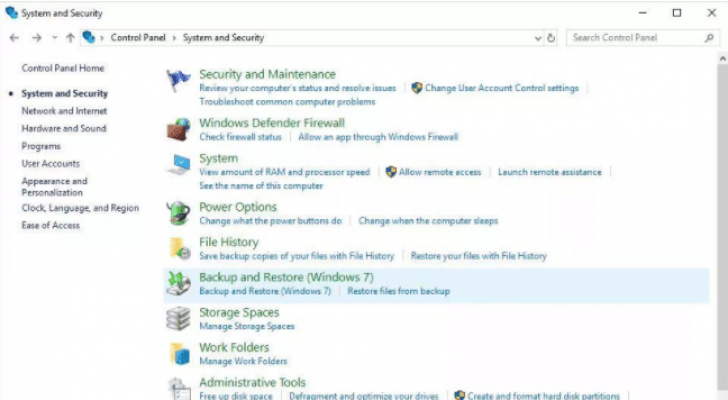Screen dimensions: 728x400
Task: Click the vertical scrollbar up arrow
Action: [x=722, y=58]
